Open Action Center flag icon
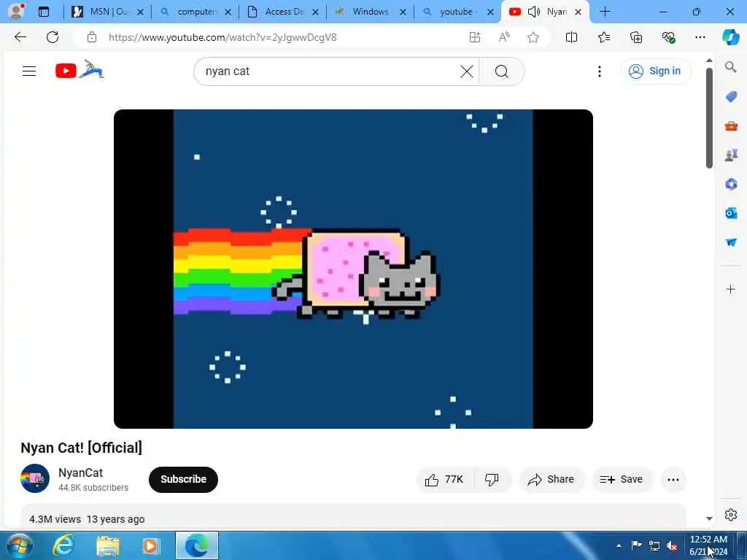The image size is (747, 560). (x=636, y=545)
